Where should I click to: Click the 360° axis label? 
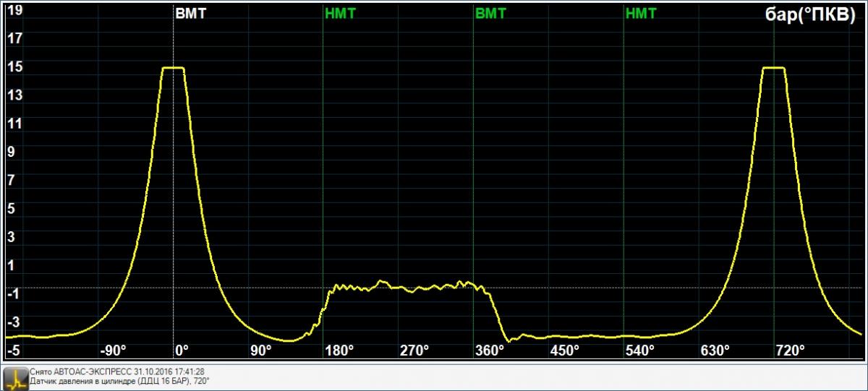[490, 350]
